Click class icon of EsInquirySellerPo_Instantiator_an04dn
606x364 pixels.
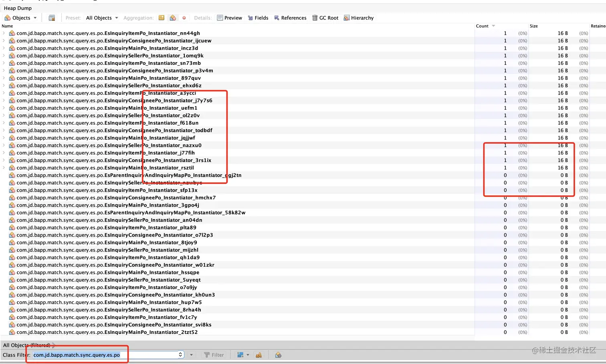pyautogui.click(x=12, y=220)
